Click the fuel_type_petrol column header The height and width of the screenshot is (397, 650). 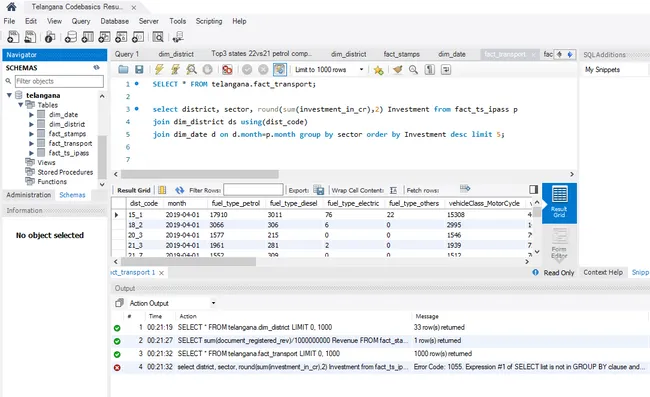pos(235,203)
